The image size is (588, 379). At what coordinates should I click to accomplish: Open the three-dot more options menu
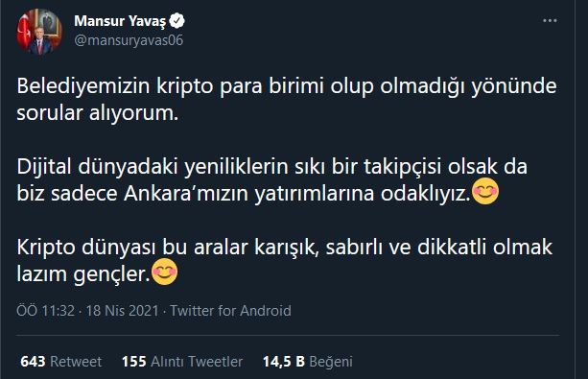(x=550, y=21)
